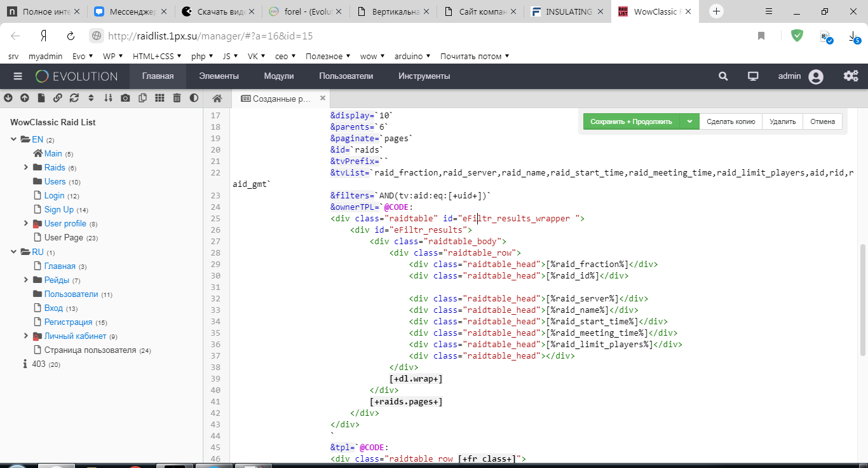
Task: Open media files with the camera icon
Action: (x=126, y=98)
